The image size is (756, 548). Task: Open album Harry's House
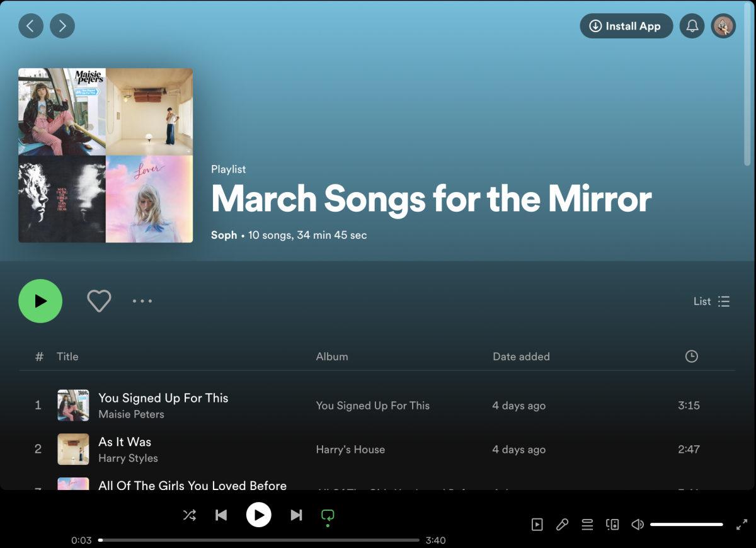tap(350, 450)
